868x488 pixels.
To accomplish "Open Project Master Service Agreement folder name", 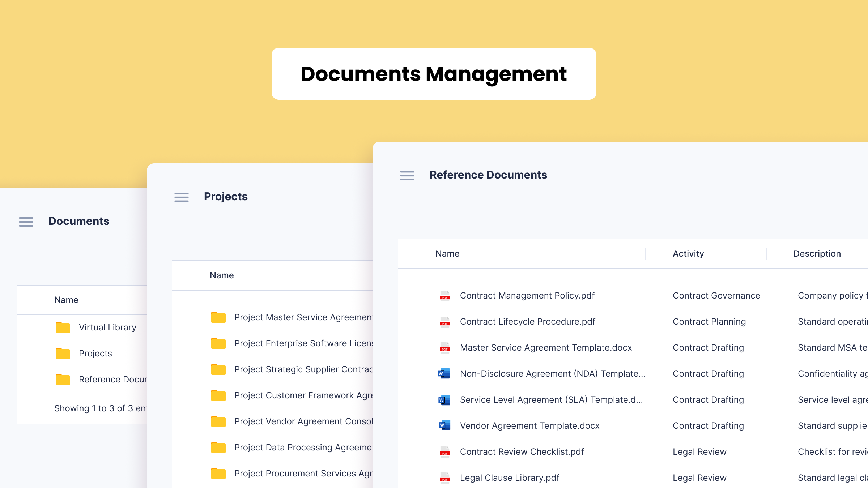I will coord(303,317).
